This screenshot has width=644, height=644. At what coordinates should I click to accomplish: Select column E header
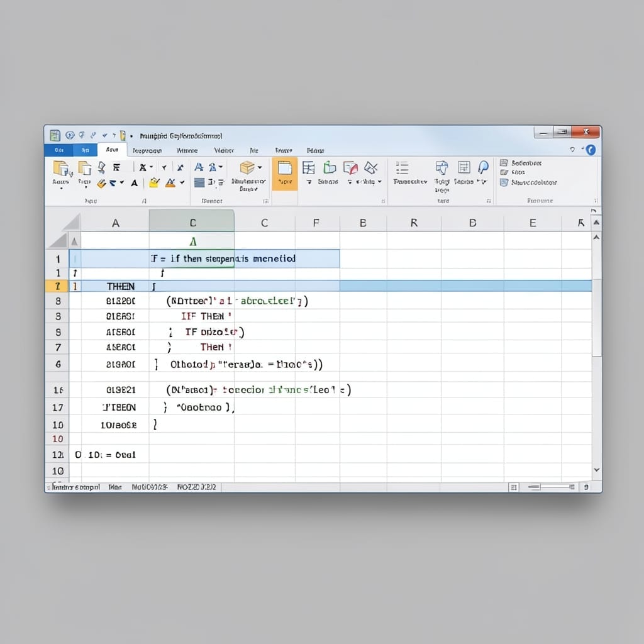(533, 223)
